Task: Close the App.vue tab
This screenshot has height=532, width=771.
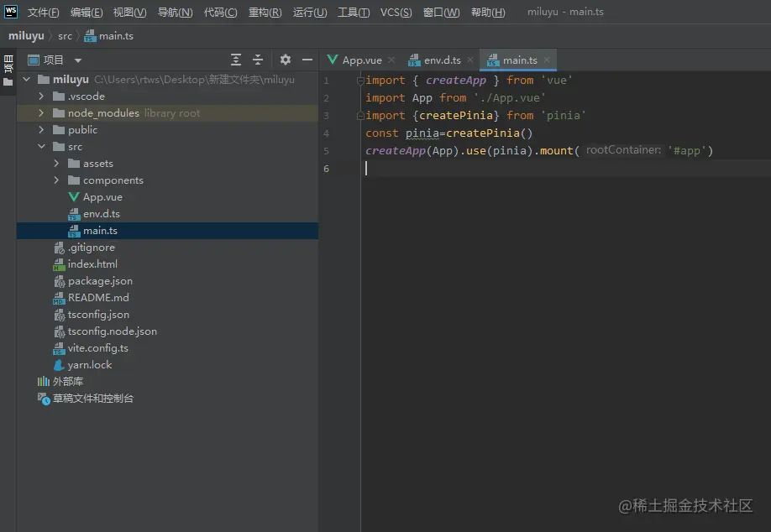Action: (391, 60)
